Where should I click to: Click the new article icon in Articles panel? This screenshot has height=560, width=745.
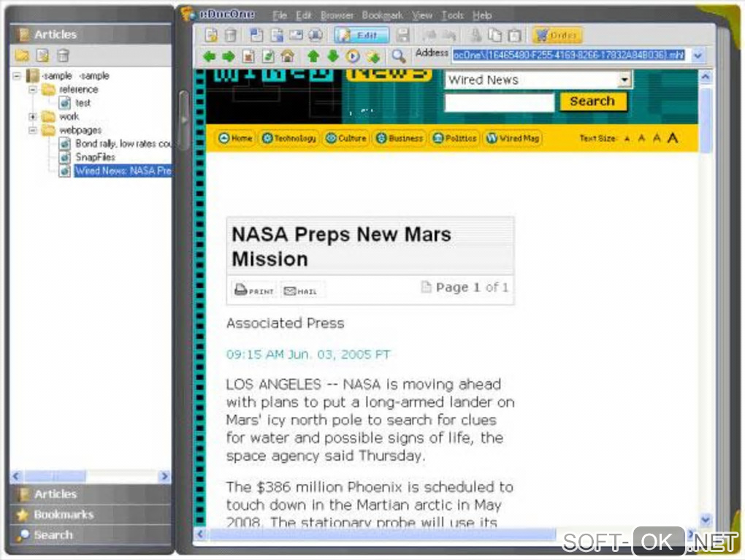point(43,55)
